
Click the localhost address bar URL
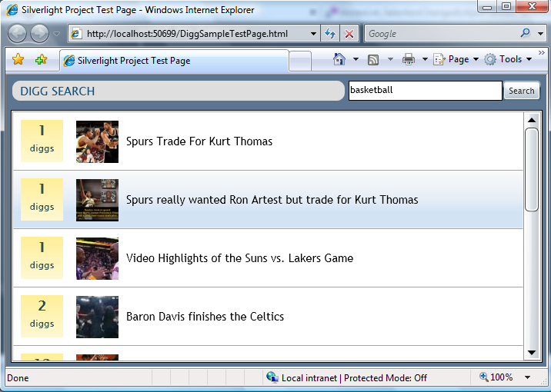tap(187, 34)
